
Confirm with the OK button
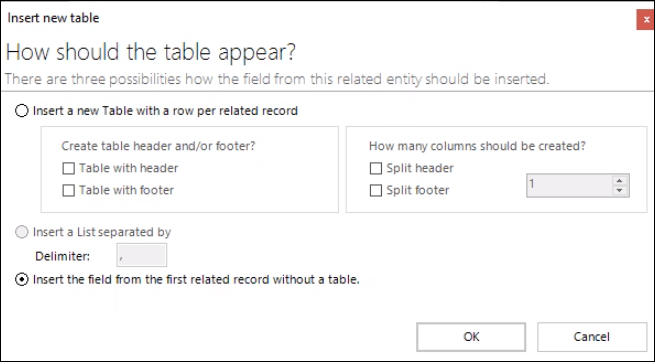[x=471, y=337]
